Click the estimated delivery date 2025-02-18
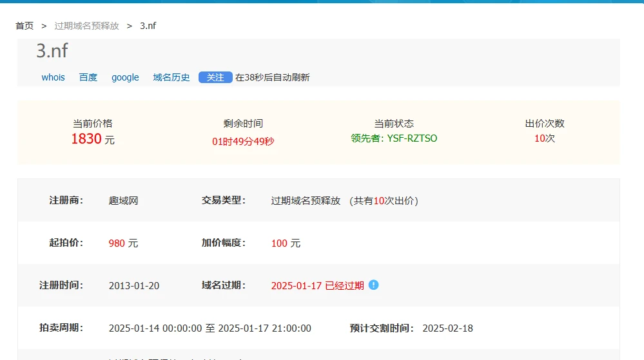Screen dimensions: 644x360 point(447,328)
